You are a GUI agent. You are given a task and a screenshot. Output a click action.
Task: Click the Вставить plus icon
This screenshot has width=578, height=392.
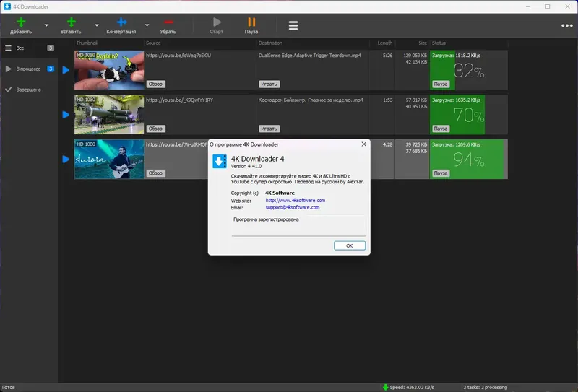point(71,22)
